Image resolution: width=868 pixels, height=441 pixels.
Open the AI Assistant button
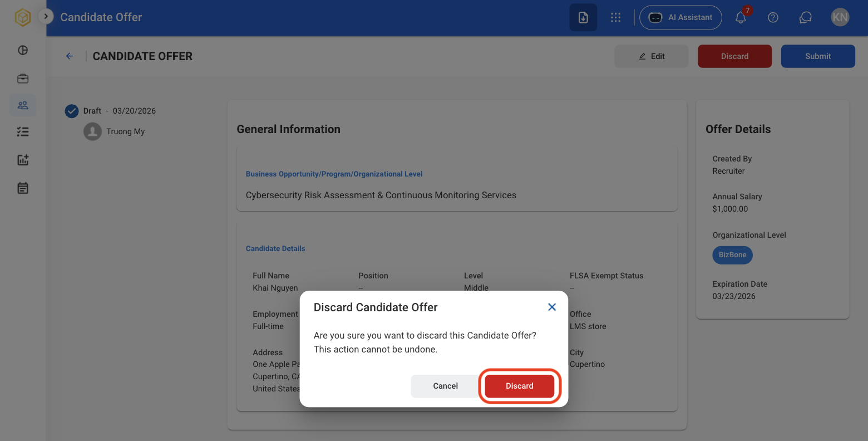click(x=680, y=17)
